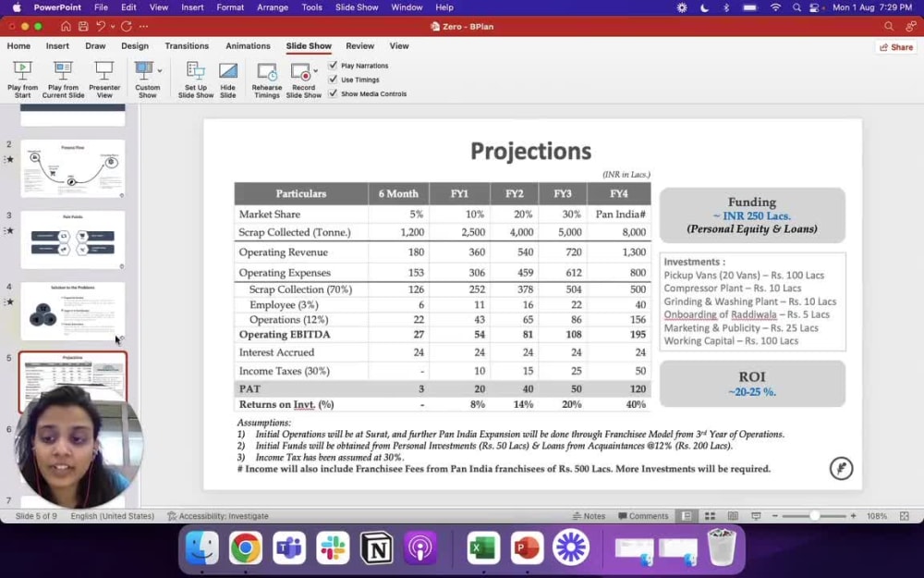
Task: Click the Operating EBITDA row label
Action: point(285,335)
